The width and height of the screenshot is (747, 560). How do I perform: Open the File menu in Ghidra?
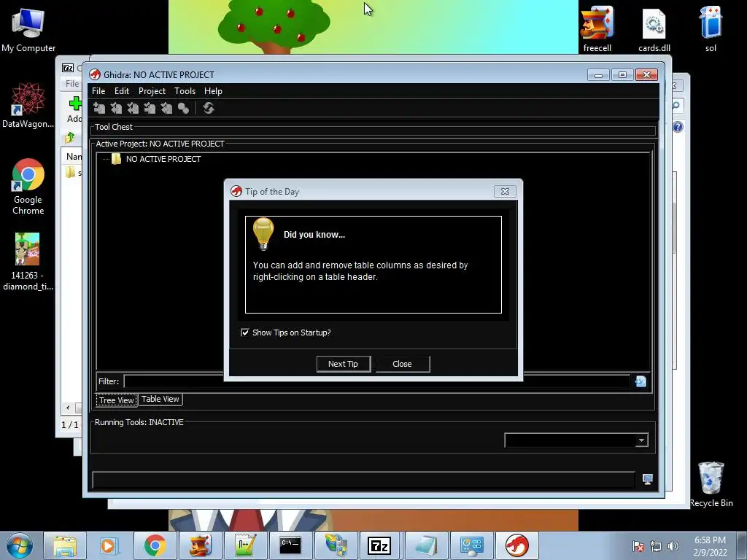coord(98,91)
